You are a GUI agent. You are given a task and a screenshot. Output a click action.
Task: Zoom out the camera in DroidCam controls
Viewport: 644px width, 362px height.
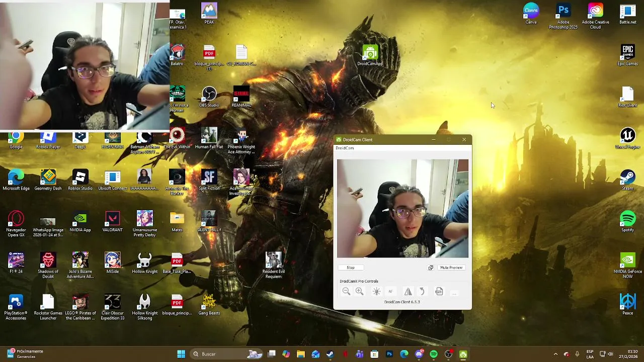point(346,292)
